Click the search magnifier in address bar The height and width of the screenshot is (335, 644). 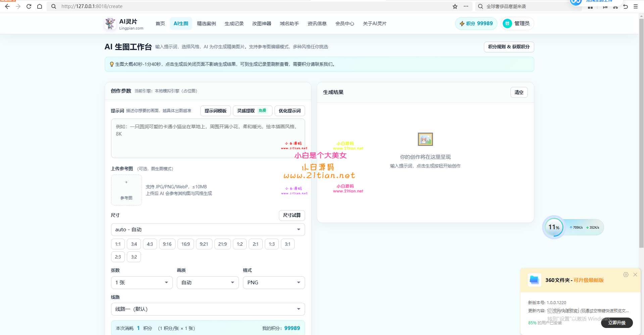[x=54, y=6]
